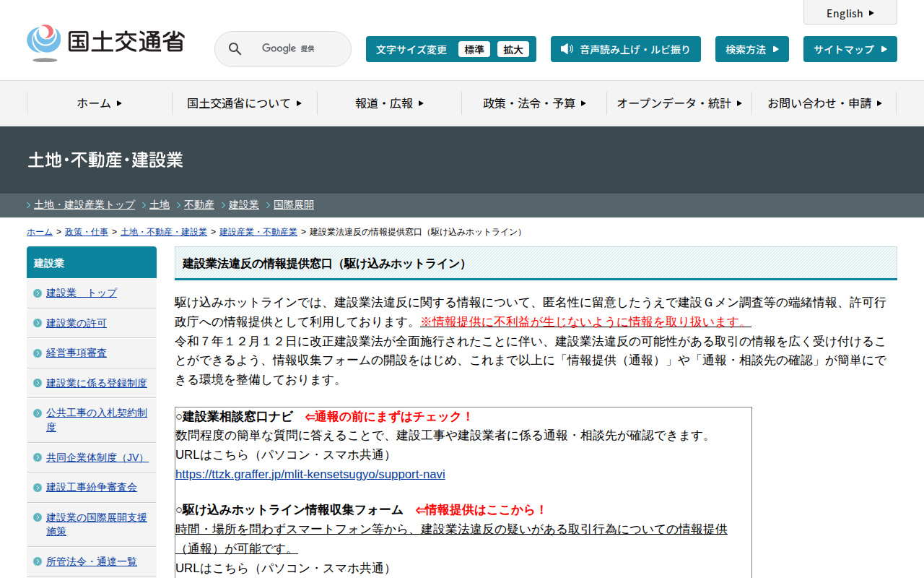Screen dimensions: 924x578
Task: Open the support-navi graffer URL
Action: point(310,475)
